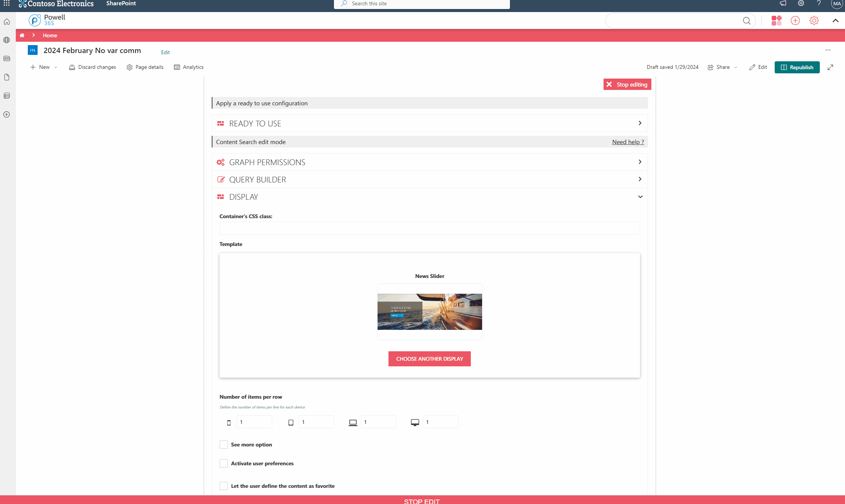This screenshot has width=845, height=504.
Task: Click the Home breadcrumb item
Action: point(50,35)
